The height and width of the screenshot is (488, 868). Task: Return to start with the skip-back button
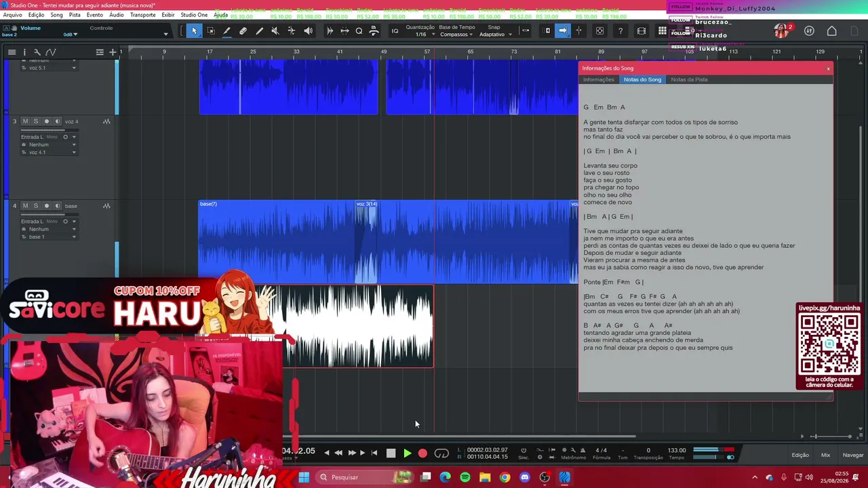click(374, 453)
